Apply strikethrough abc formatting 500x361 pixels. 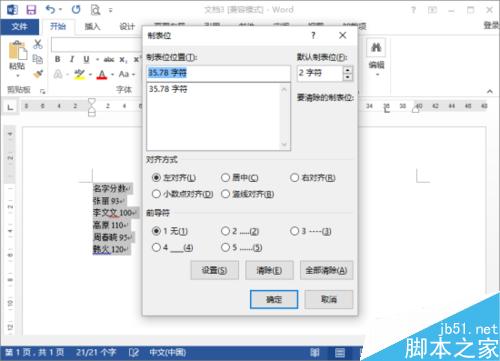pyautogui.click(x=109, y=60)
